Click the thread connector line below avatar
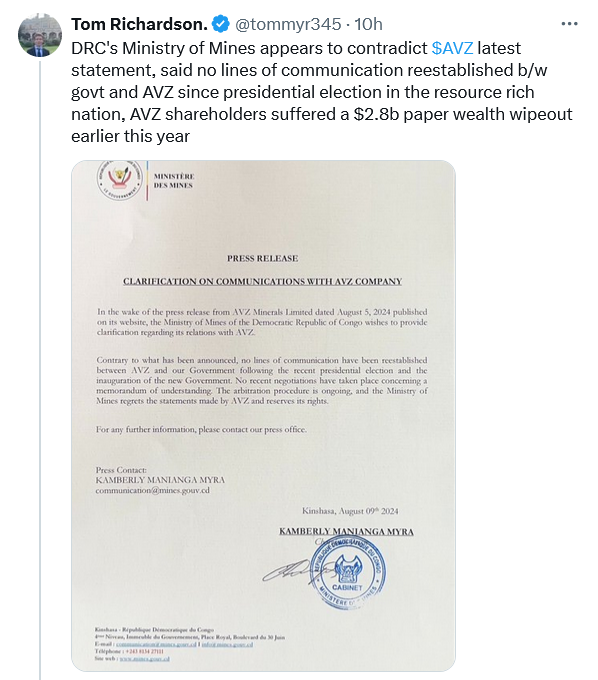 40,370
